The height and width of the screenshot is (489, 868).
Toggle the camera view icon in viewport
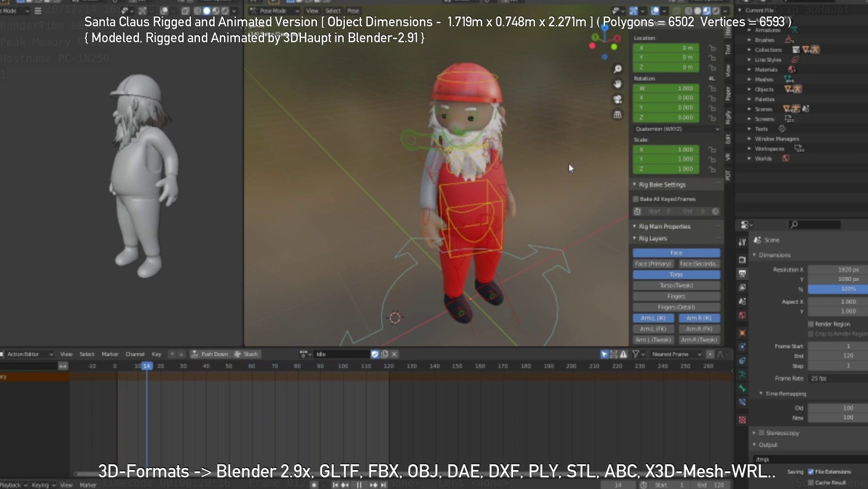point(618,99)
